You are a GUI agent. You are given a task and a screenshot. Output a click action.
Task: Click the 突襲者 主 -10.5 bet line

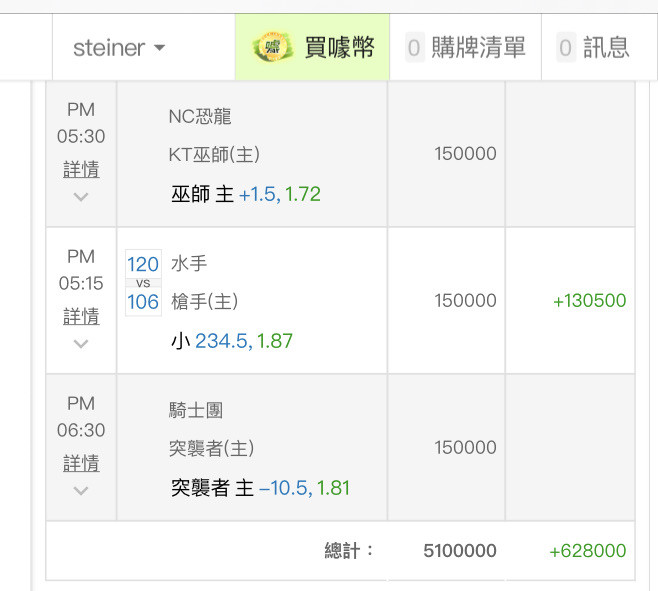260,488
